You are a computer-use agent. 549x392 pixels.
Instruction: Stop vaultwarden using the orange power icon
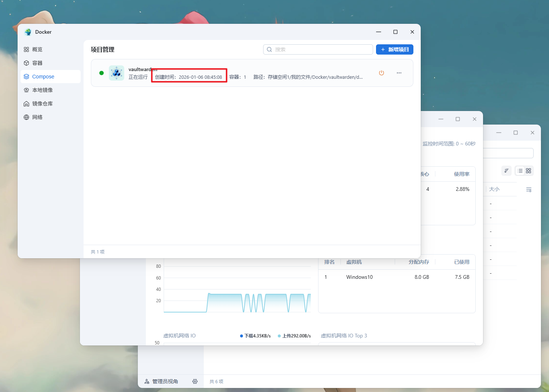382,73
